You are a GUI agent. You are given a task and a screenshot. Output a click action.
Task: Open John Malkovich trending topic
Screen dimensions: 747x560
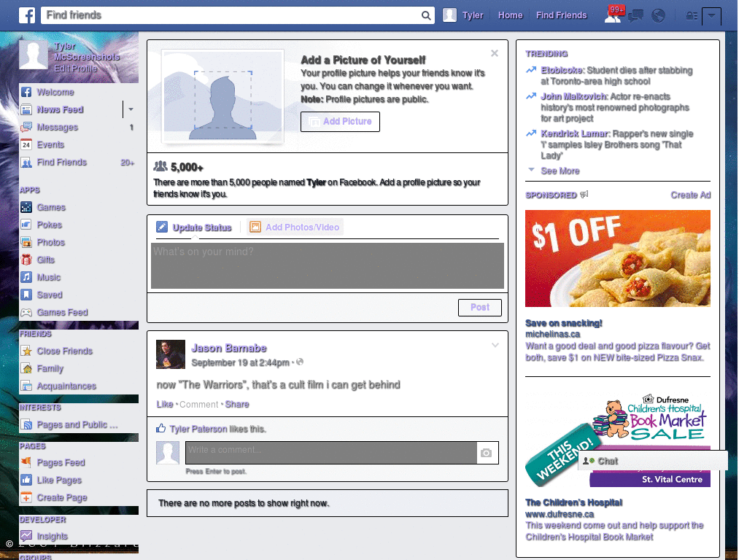click(574, 97)
